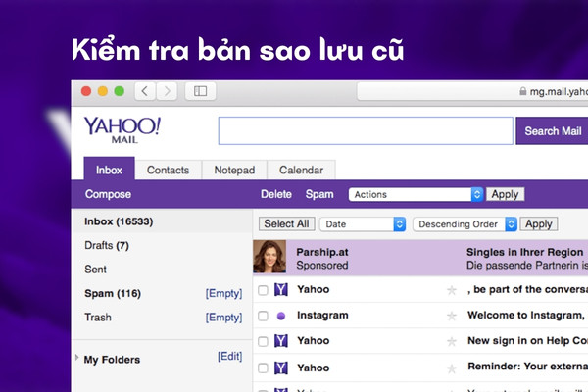This screenshot has height=392, width=588.
Task: Tick the checkbox for the Instagram email
Action: tap(263, 316)
